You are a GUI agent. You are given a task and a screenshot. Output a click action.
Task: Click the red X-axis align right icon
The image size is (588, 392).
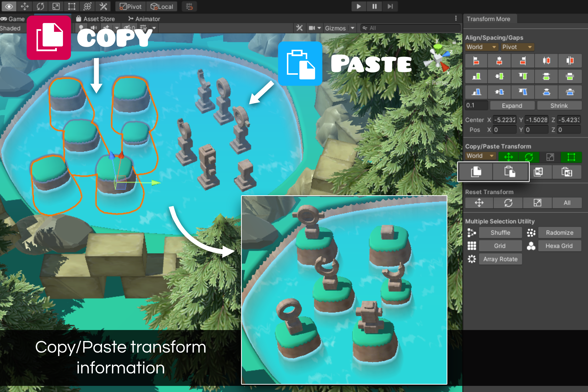click(523, 61)
